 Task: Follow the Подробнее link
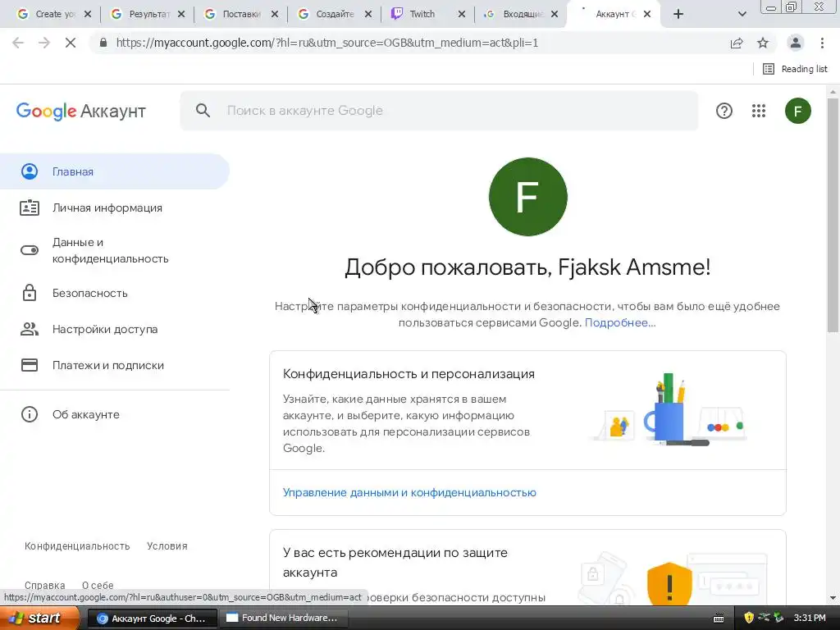[620, 322]
